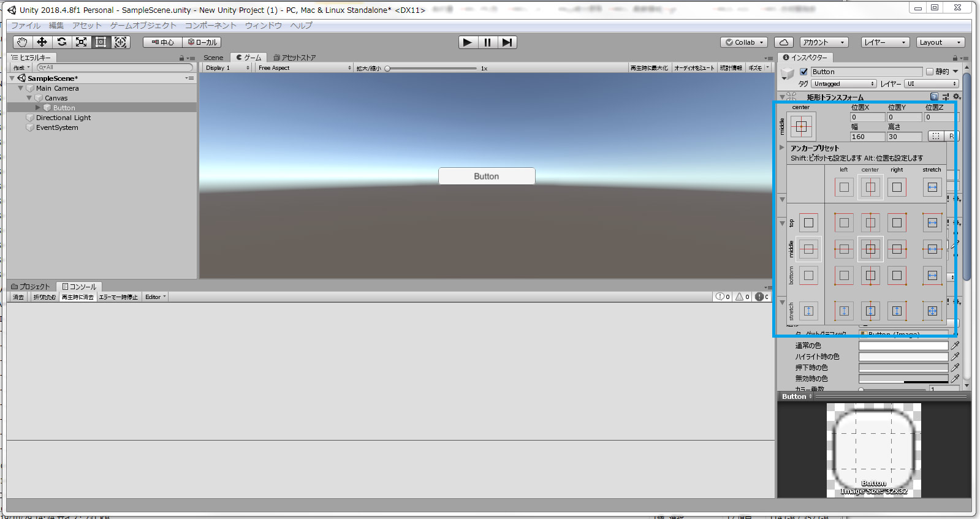Open the Layout dropdown
This screenshot has height=519, width=980.
940,42
